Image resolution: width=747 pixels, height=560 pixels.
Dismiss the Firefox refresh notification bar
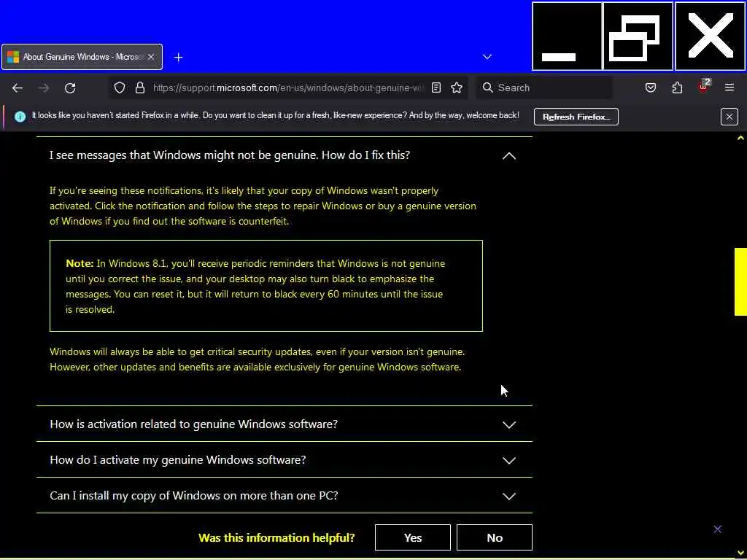point(729,117)
